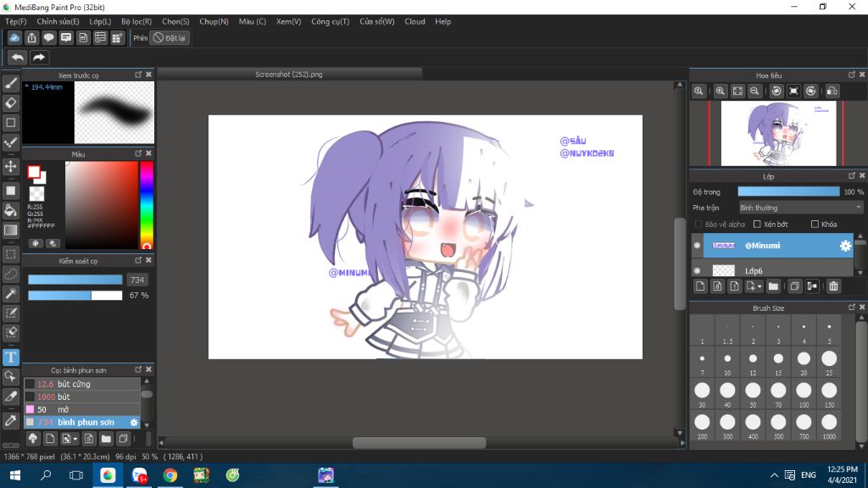Zoom out using Navigator magnifier minus

754,91
